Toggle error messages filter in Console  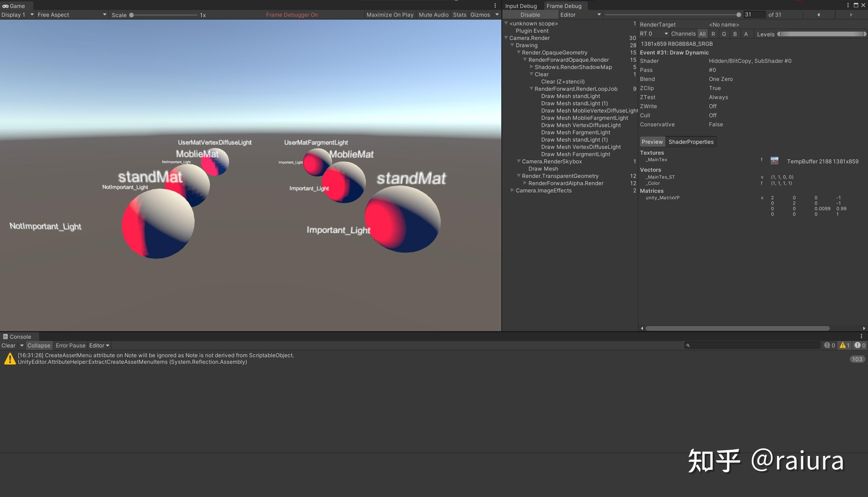(x=860, y=345)
